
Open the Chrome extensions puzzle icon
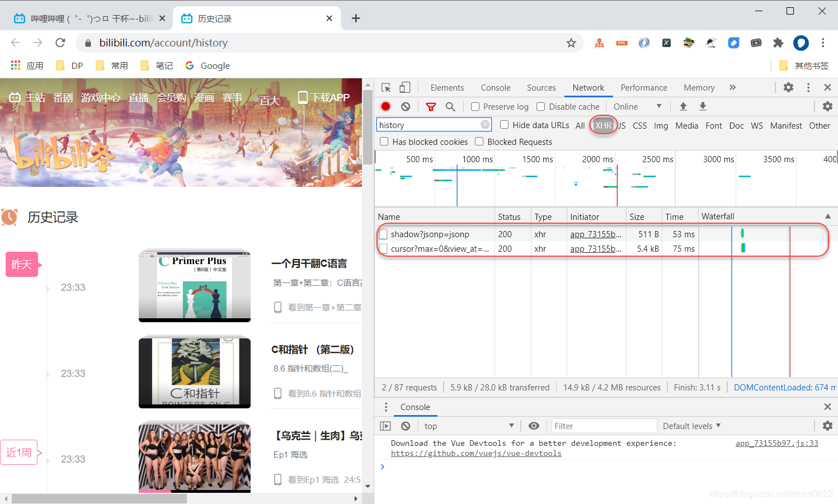click(778, 43)
